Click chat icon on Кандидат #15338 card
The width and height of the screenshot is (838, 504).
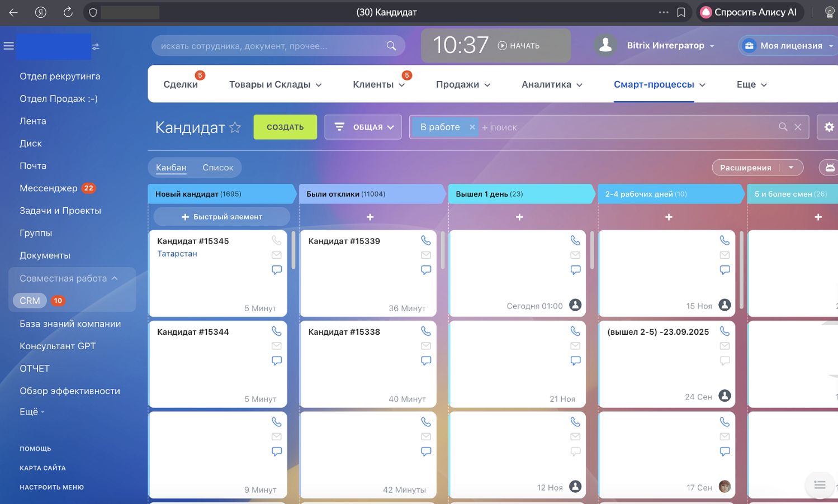coord(426,360)
